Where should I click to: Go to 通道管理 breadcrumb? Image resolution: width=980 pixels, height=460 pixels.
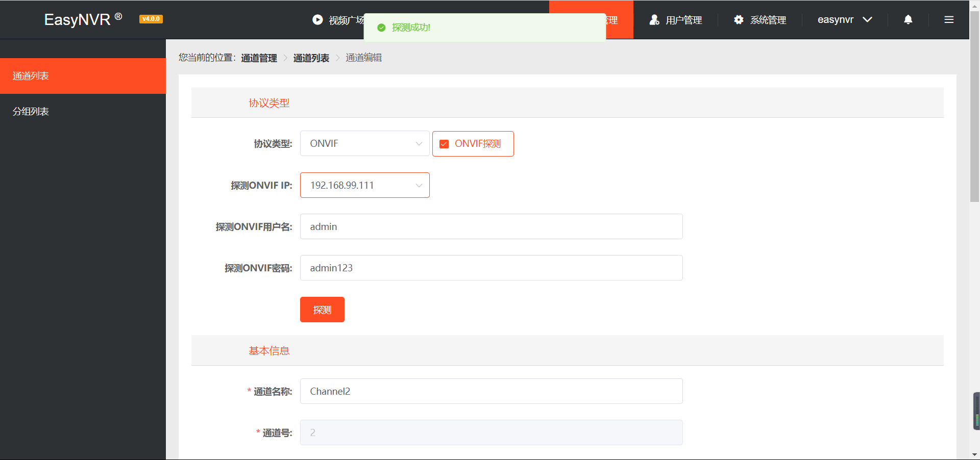coord(259,58)
